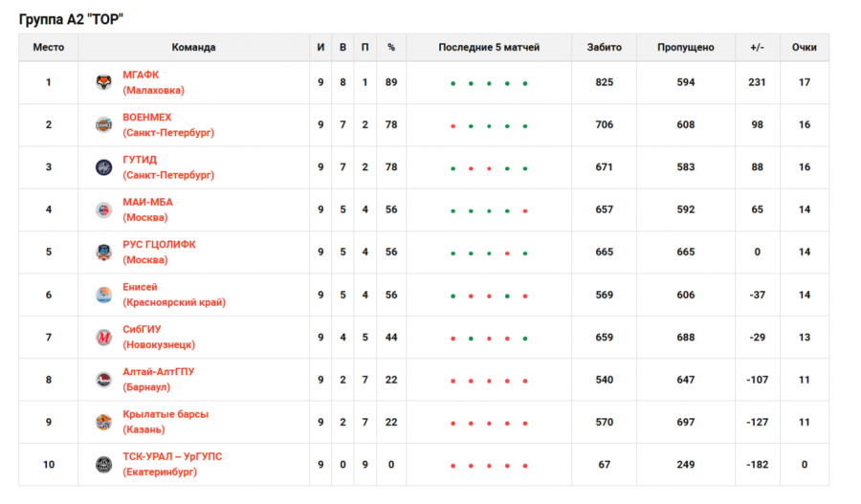The image size is (861, 504).
Task: Click the Очки column header
Action: coord(805,47)
